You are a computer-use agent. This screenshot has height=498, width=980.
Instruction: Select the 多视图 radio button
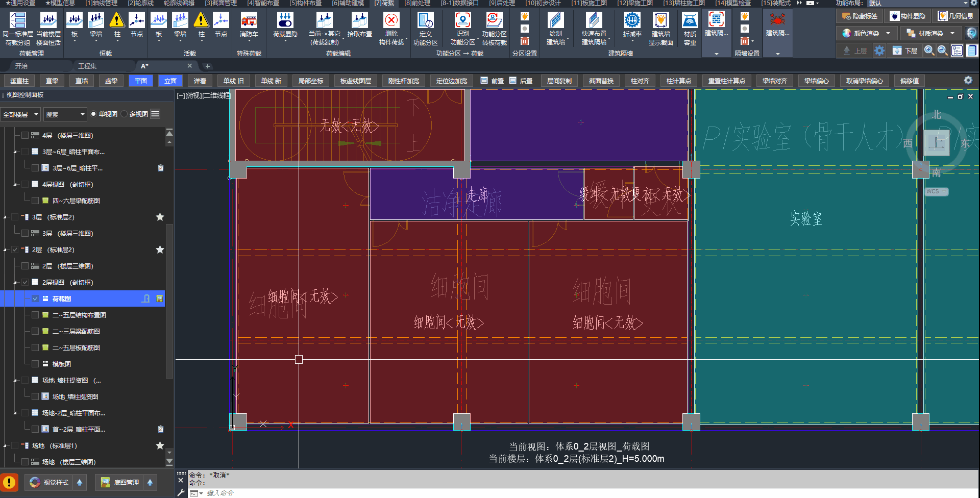[x=125, y=114]
